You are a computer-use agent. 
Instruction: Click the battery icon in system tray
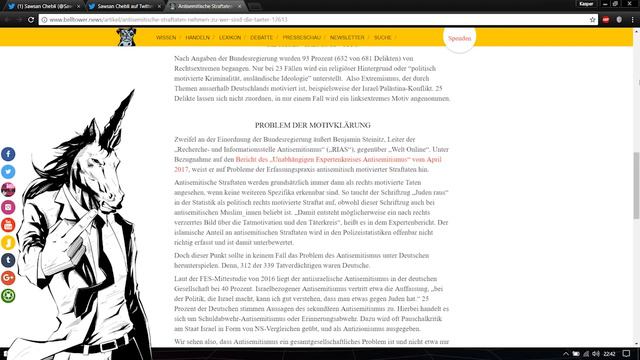[576, 354]
